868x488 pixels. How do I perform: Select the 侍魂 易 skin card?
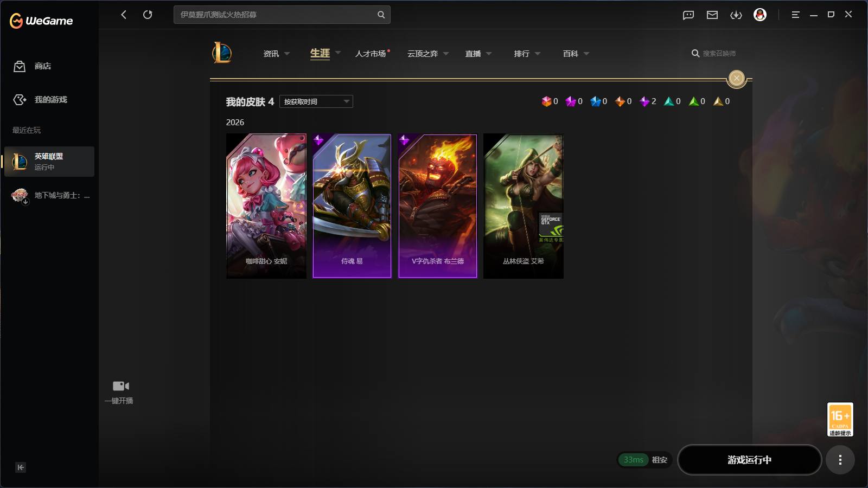pyautogui.click(x=352, y=206)
